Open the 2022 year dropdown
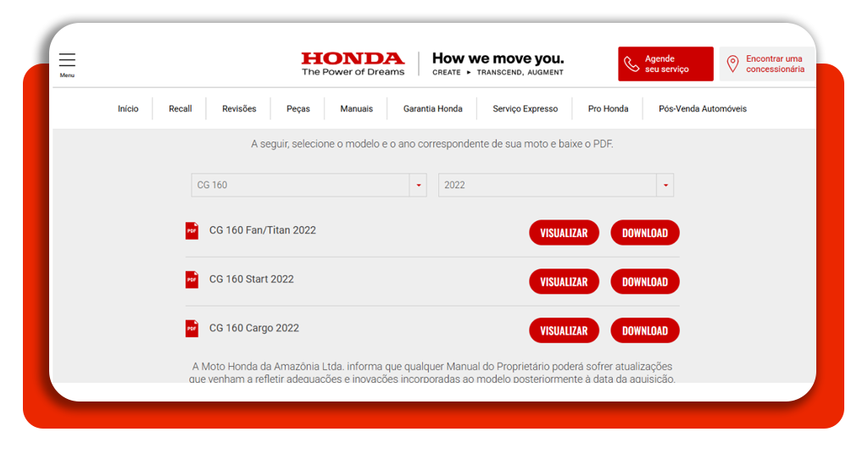This screenshot has height=454, width=868. tap(556, 185)
